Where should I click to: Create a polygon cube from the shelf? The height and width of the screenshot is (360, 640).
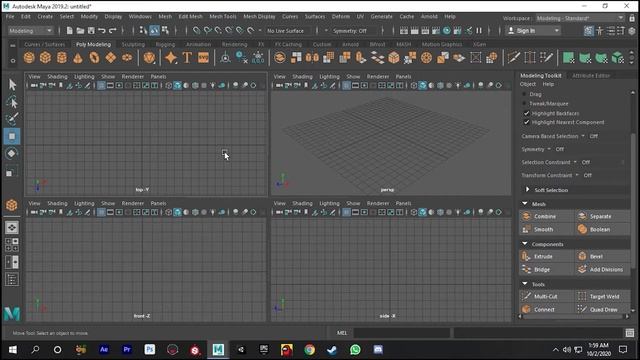click(45, 58)
